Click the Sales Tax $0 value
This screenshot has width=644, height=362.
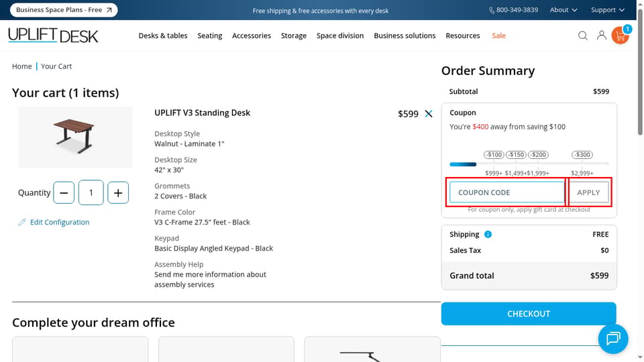[x=604, y=250]
